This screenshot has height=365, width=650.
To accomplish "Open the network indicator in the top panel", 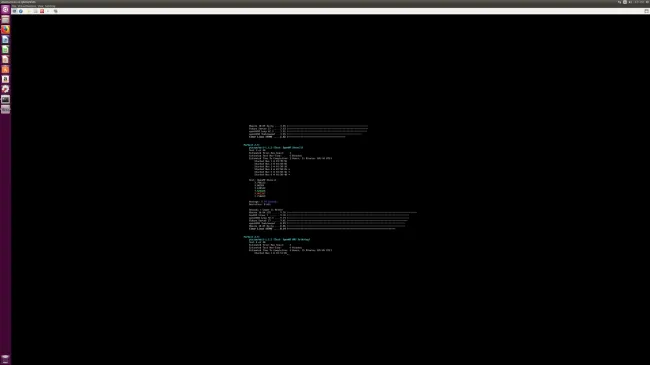I will tap(619, 2).
